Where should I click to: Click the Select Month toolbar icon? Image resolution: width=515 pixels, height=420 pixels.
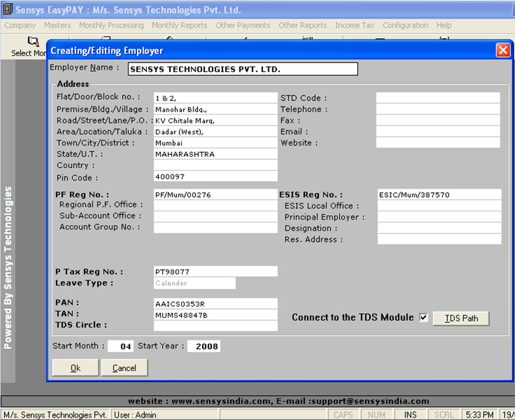33,41
